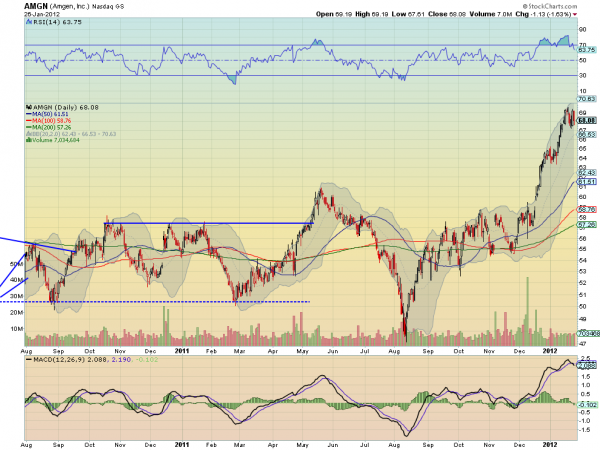Click the High 69.19 header value
The height and width of the screenshot is (450, 600).
(x=372, y=14)
